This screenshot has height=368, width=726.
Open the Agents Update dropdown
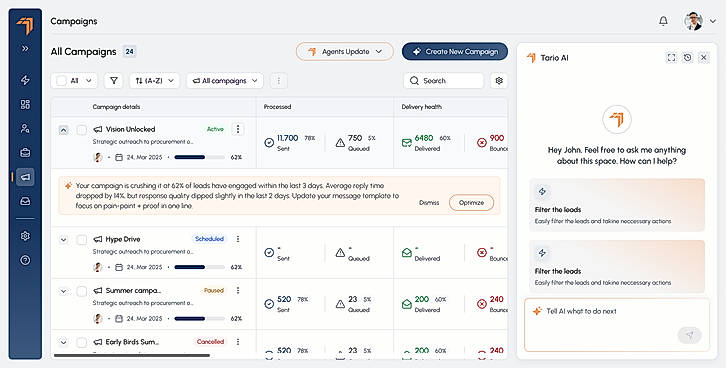click(344, 52)
